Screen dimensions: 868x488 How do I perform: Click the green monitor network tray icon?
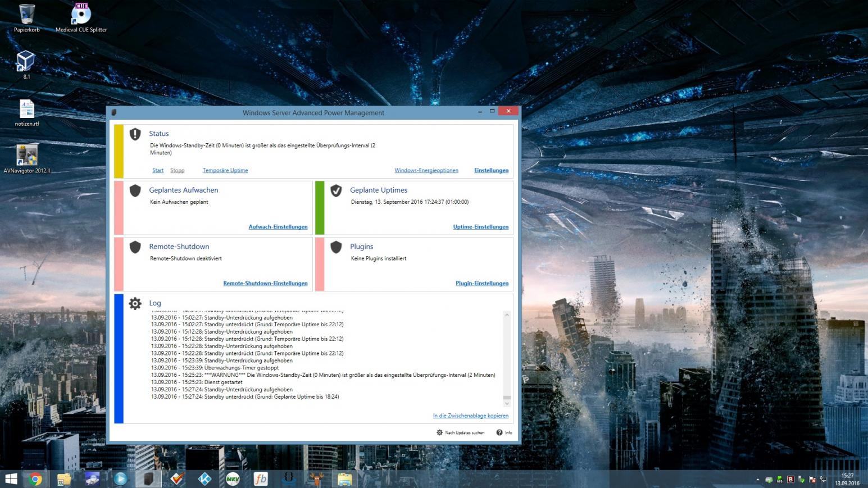coord(780,479)
